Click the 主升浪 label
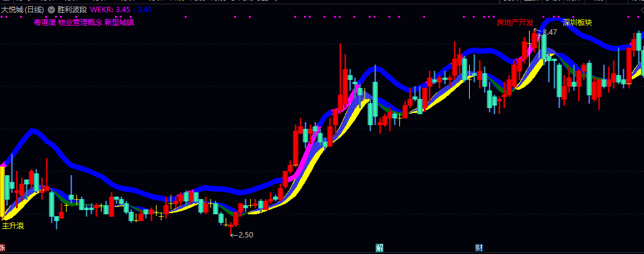This screenshot has height=254, width=644. (13, 226)
